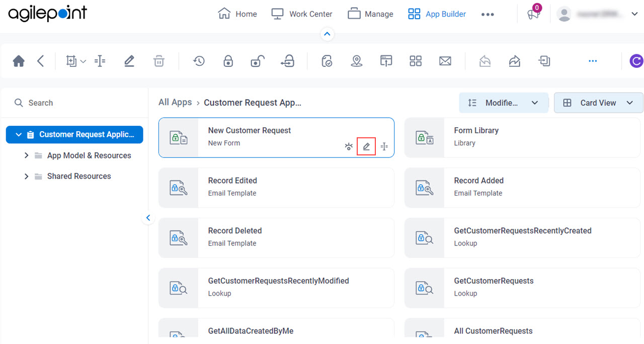Viewport: 644px width, 344px height.
Task: Click the back arrow in toolbar
Action: 41,61
